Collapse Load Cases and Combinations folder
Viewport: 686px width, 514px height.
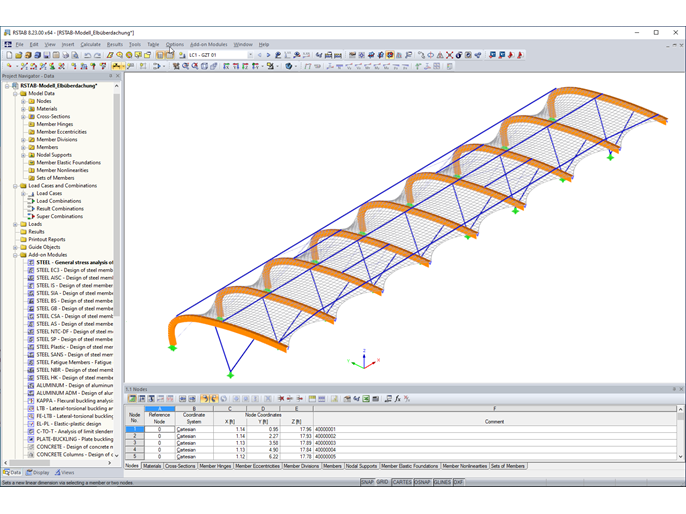tap(15, 185)
